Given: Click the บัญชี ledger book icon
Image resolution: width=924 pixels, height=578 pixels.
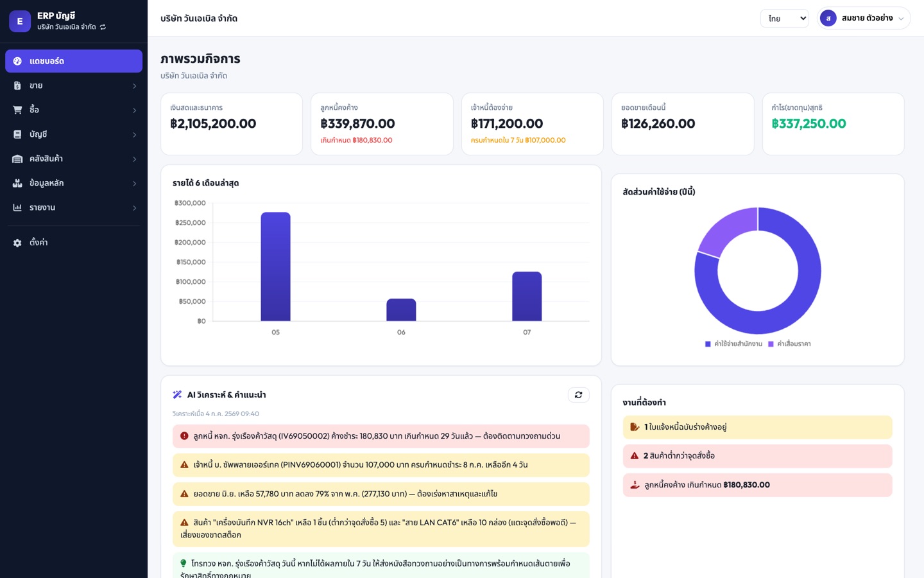Looking at the screenshot, I should pyautogui.click(x=17, y=134).
